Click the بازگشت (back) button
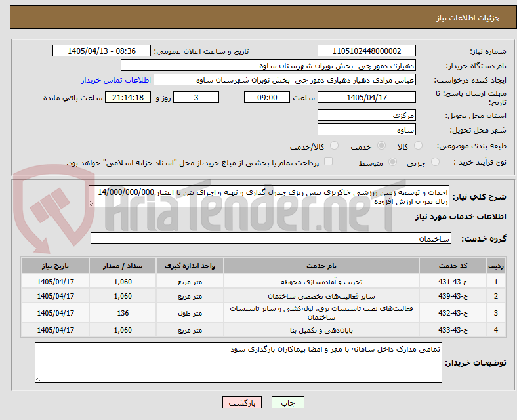 click(242, 402)
